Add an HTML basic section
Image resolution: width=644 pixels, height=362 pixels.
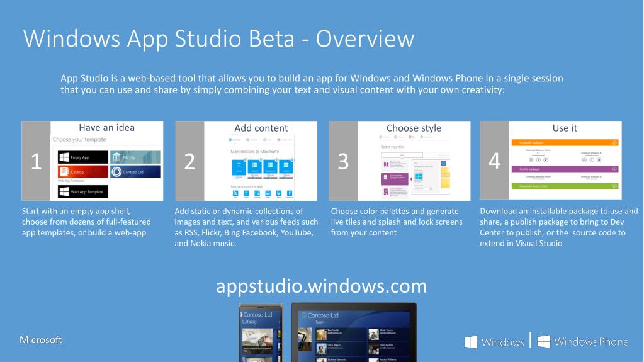246,193
